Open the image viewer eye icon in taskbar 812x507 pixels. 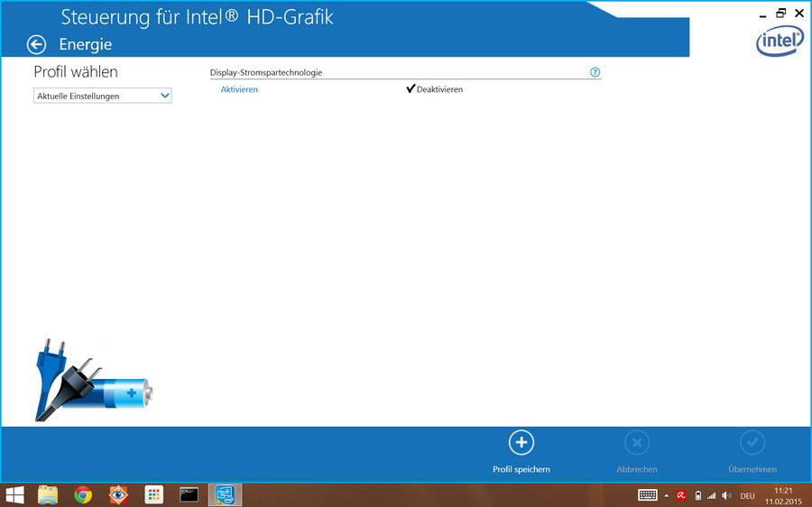coord(118,495)
